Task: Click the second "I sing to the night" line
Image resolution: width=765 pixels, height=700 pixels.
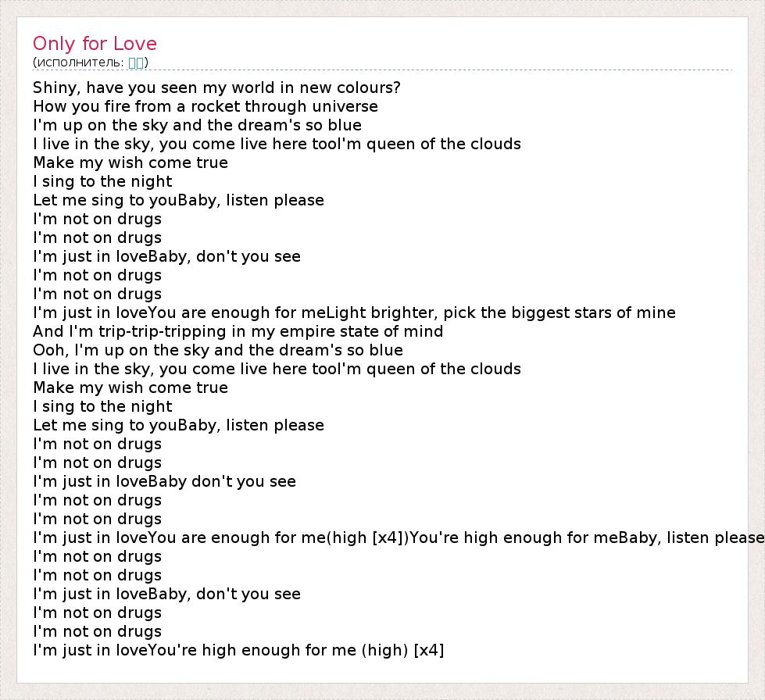Action: [102, 406]
